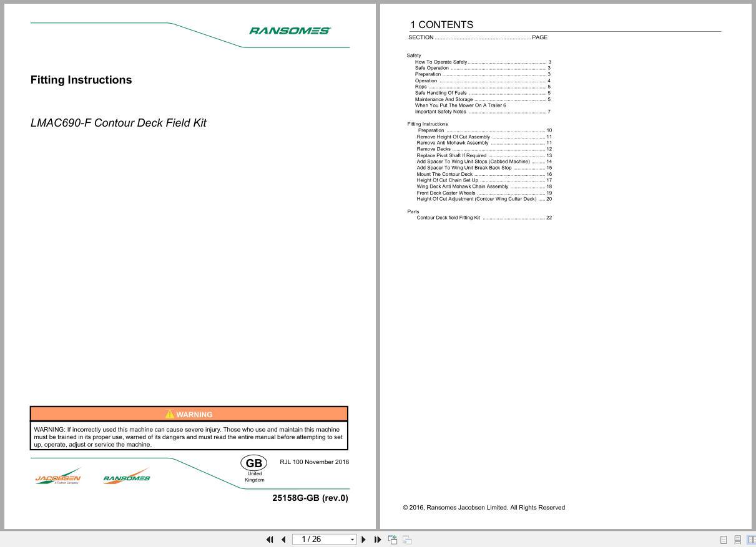
Task: Open 'Safe Handling Of Fuels' contents entry
Action: [x=483, y=93]
